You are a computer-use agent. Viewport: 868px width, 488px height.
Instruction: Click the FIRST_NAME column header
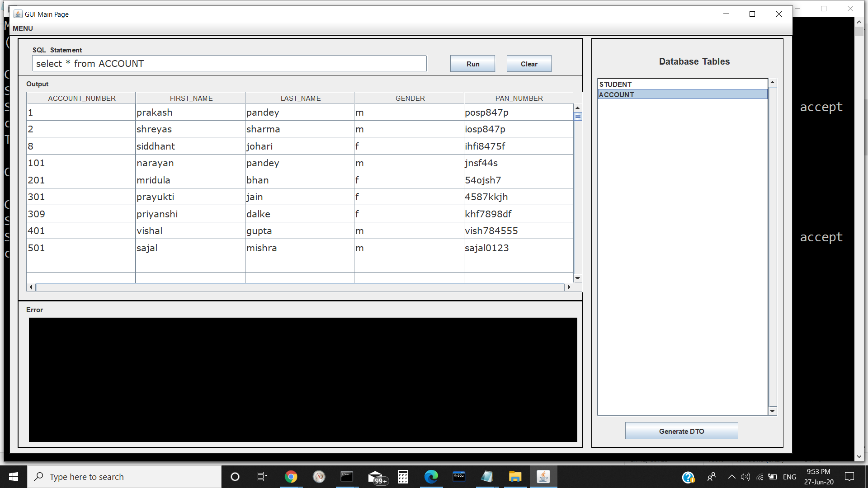pos(191,98)
